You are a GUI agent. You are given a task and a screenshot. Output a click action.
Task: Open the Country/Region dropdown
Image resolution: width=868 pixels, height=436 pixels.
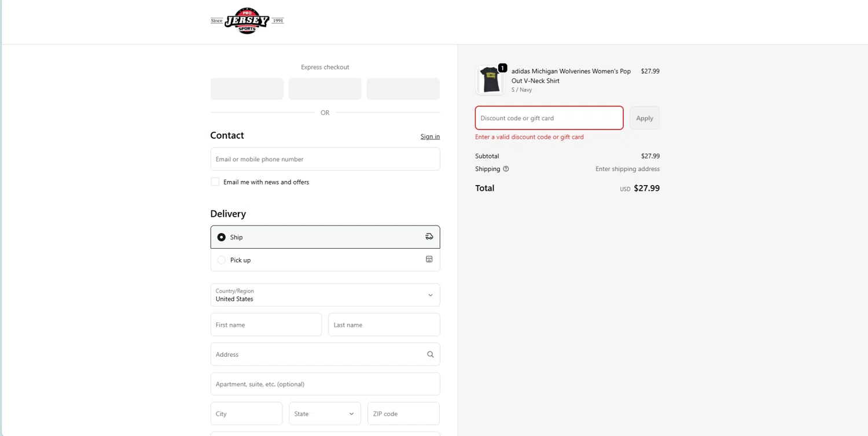(x=325, y=295)
